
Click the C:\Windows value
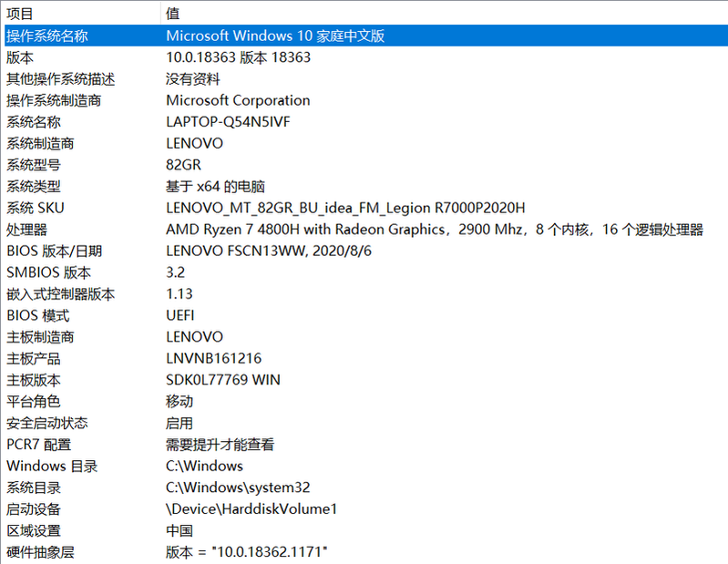204,467
